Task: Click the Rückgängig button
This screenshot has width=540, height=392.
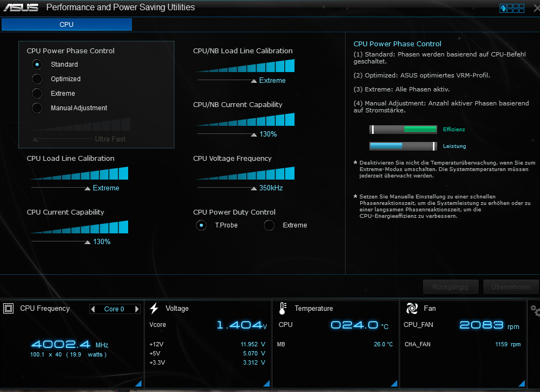Action: [x=451, y=287]
